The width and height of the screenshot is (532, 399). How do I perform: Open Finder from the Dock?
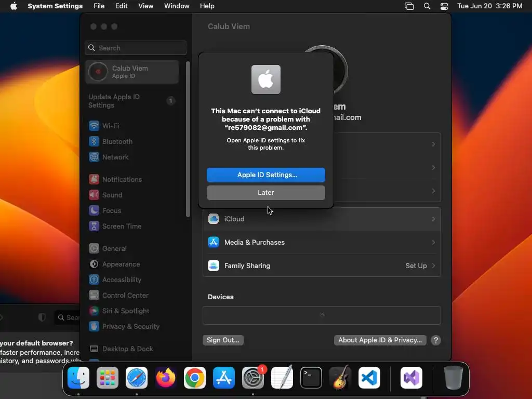coord(78,378)
